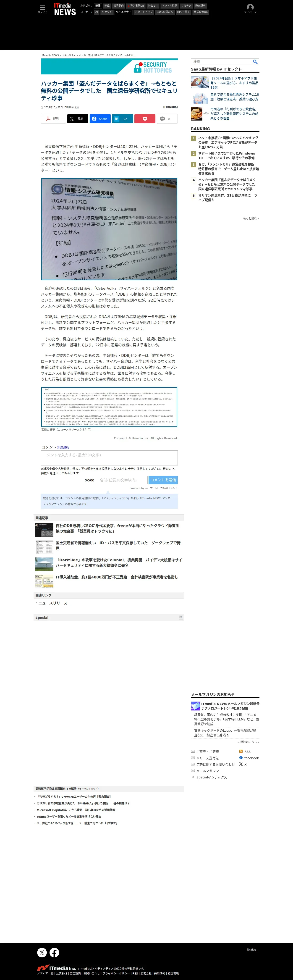This screenshot has height=980, width=293.
Task: Click the search magnifier icon
Action: pos(255,62)
